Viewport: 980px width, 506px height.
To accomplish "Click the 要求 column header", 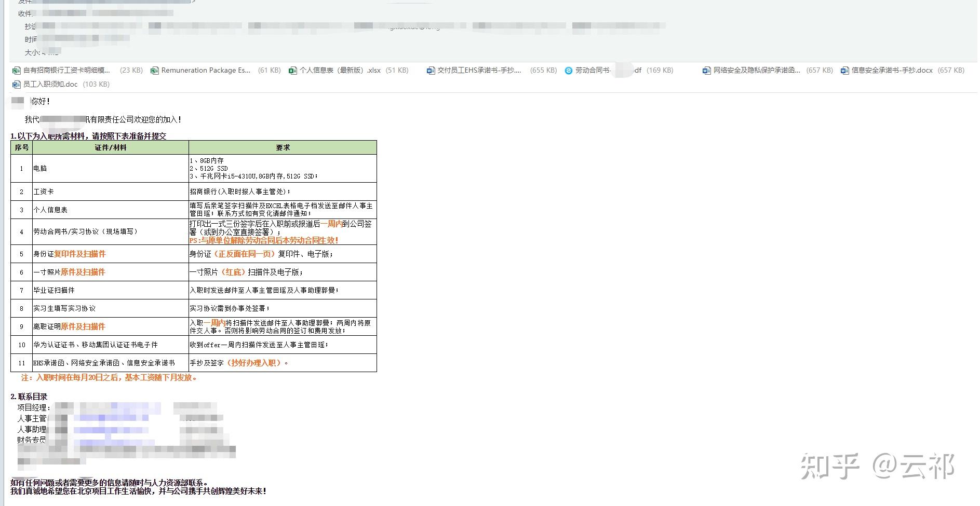I will [x=283, y=147].
